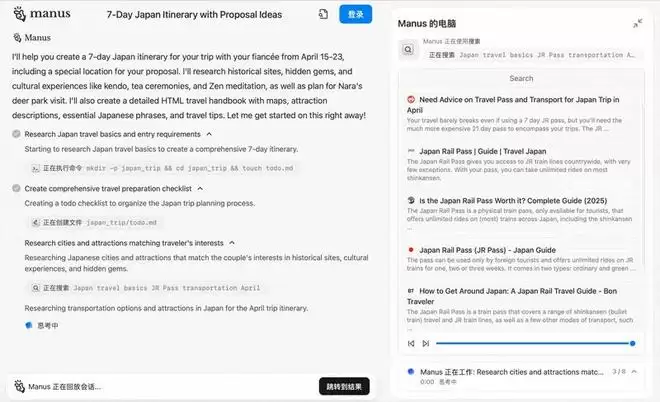Toggle checkmark for Create comprehensive travel checklist step
This screenshot has height=402, width=660.
(16, 188)
